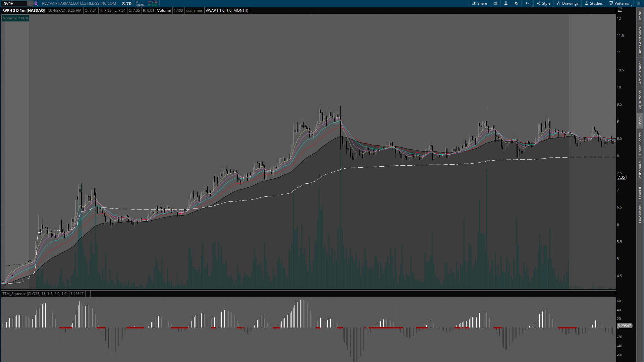Show the Level II side panel
The width and height of the screenshot is (644, 362).
[x=640, y=193]
